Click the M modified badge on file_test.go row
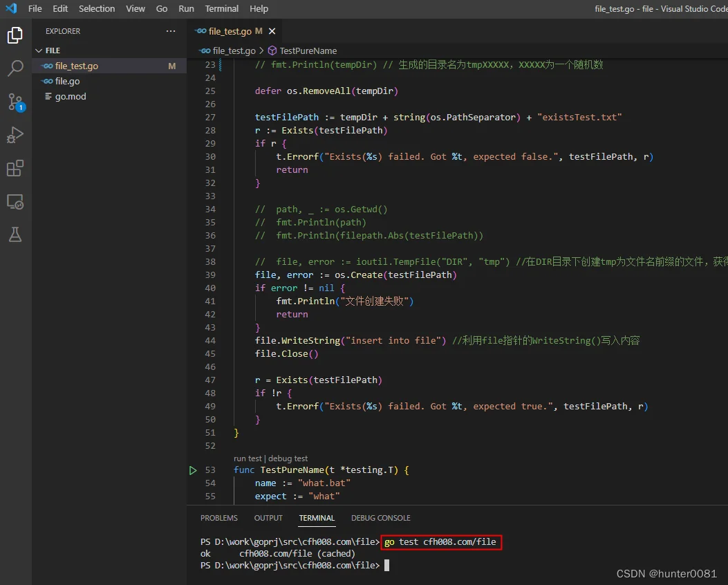Viewport: 728px width, 585px height. (x=171, y=66)
